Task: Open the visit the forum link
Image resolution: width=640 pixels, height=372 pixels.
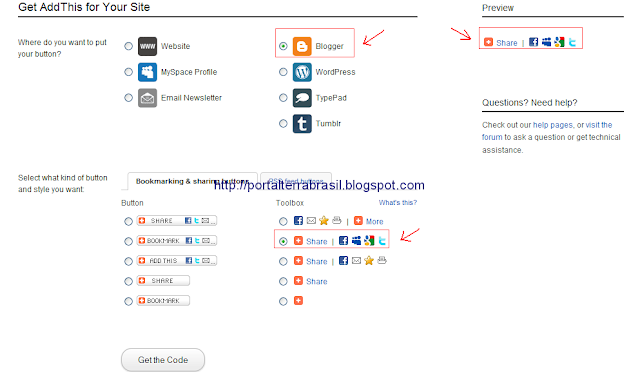Action: [547, 131]
